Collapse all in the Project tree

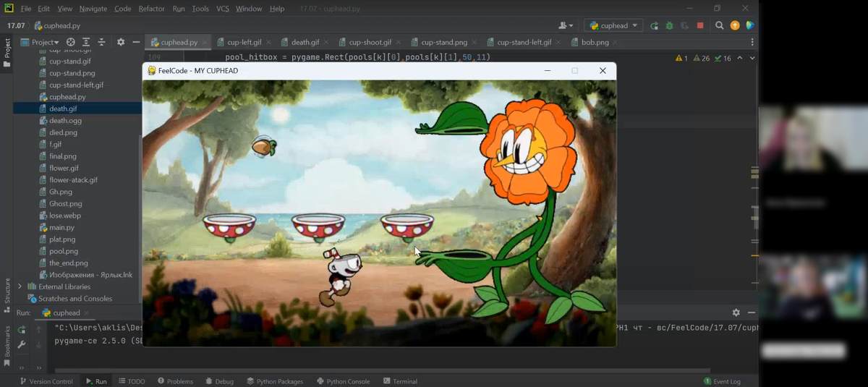click(101, 42)
